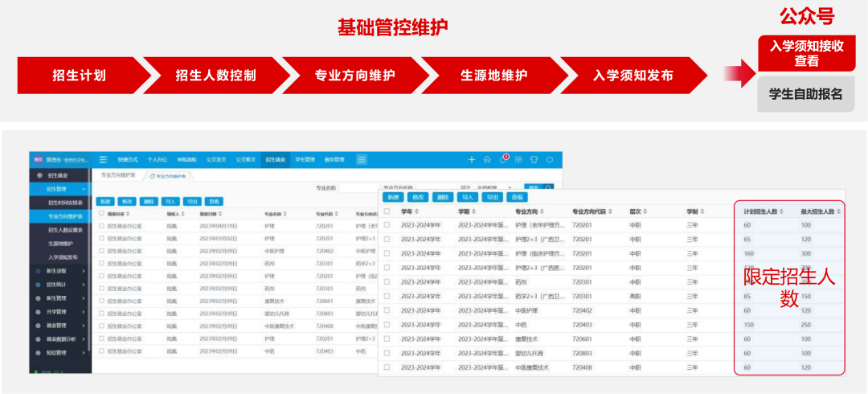The width and height of the screenshot is (868, 394).
Task: Expand the 招生统计 sidebar menu
Action: click(59, 285)
